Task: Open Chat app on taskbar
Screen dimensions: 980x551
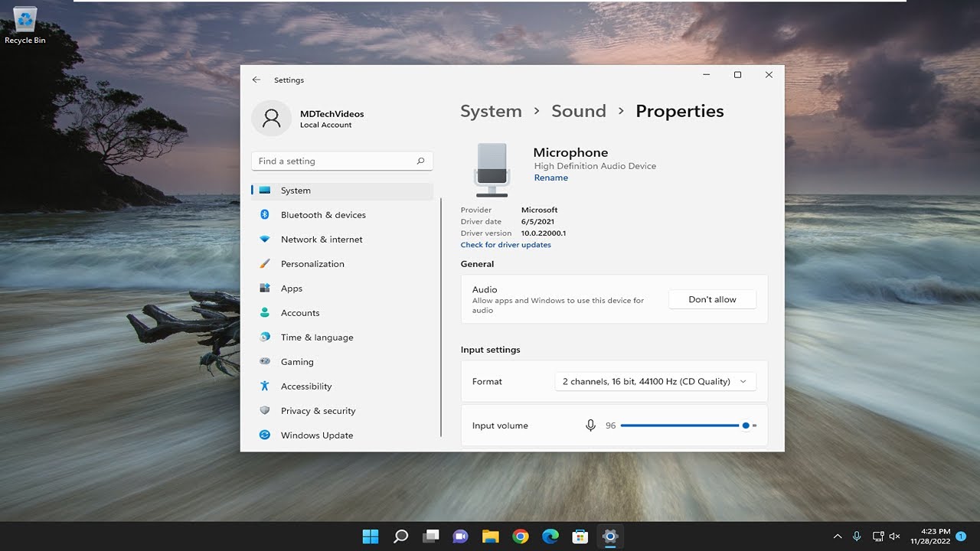Action: coord(460,536)
